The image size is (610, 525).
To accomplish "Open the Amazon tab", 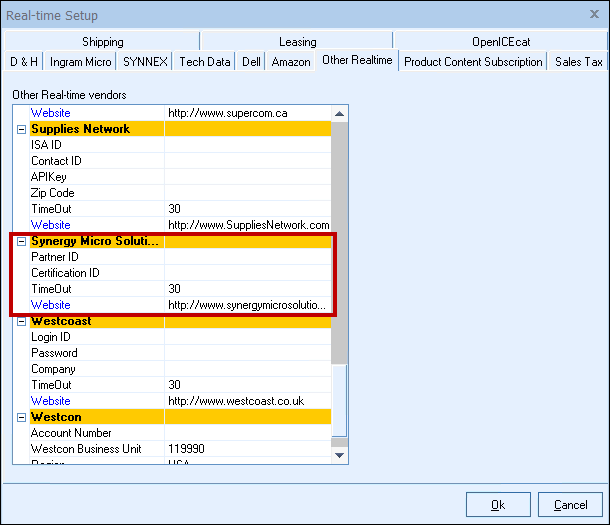I will 291,62.
